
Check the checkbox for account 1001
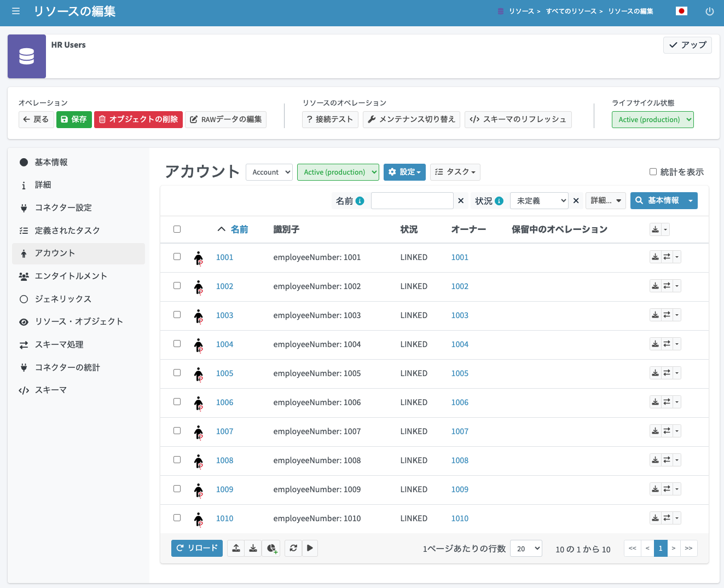pos(177,256)
